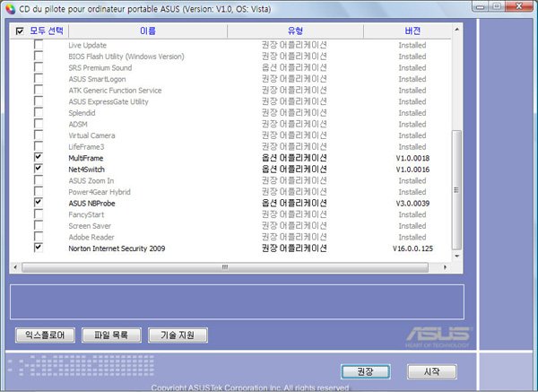
Task: Maximize the ASUS driver CD window
Action: (497, 6)
